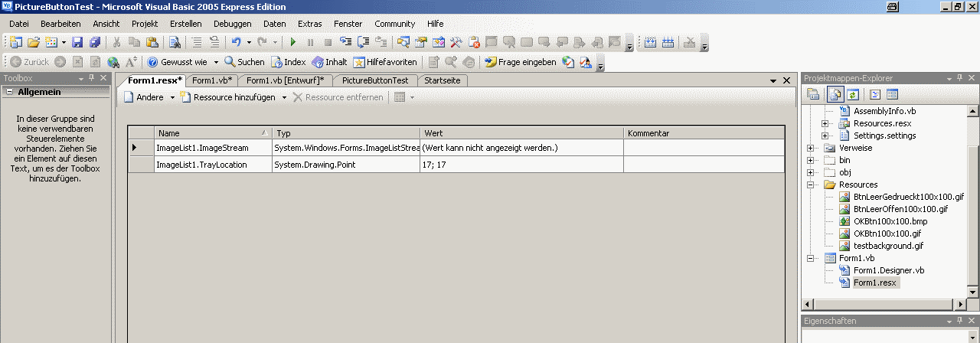Toggle auto-hide pin on Eigenschaften panel
This screenshot has width=980, height=343.
click(x=959, y=321)
